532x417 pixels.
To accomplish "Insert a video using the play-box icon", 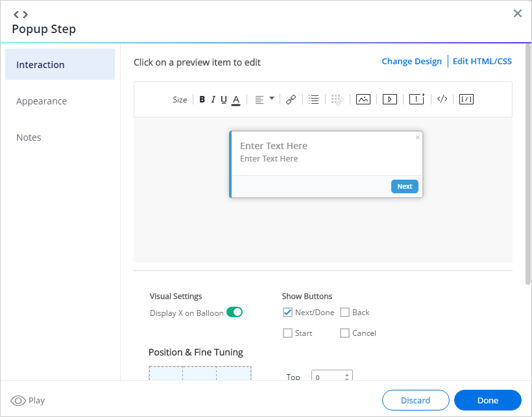I will (389, 99).
